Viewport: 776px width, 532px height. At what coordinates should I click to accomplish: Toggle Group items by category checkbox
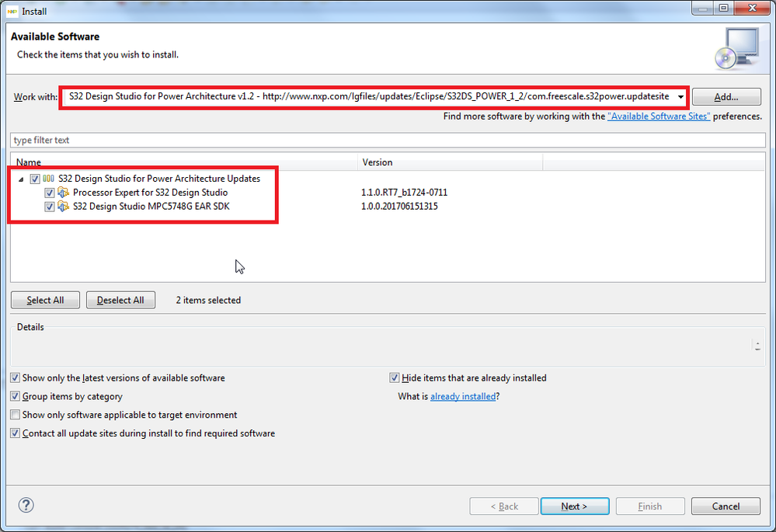tap(16, 396)
